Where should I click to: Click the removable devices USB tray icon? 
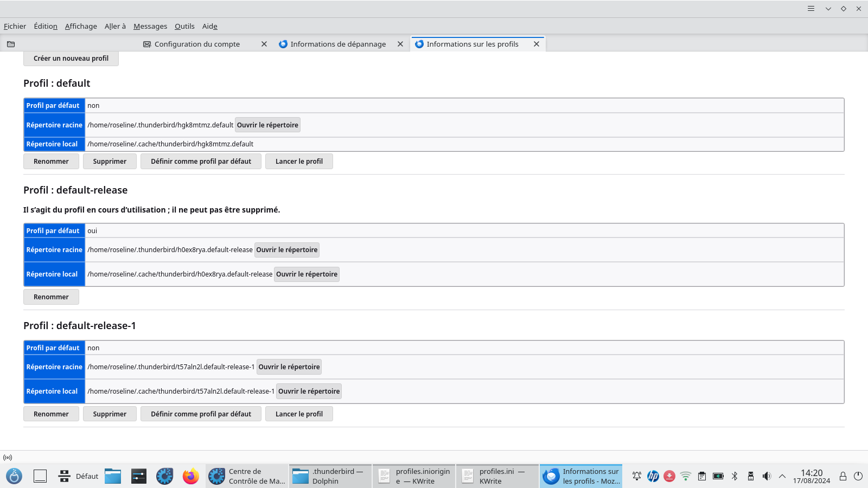coord(751,476)
